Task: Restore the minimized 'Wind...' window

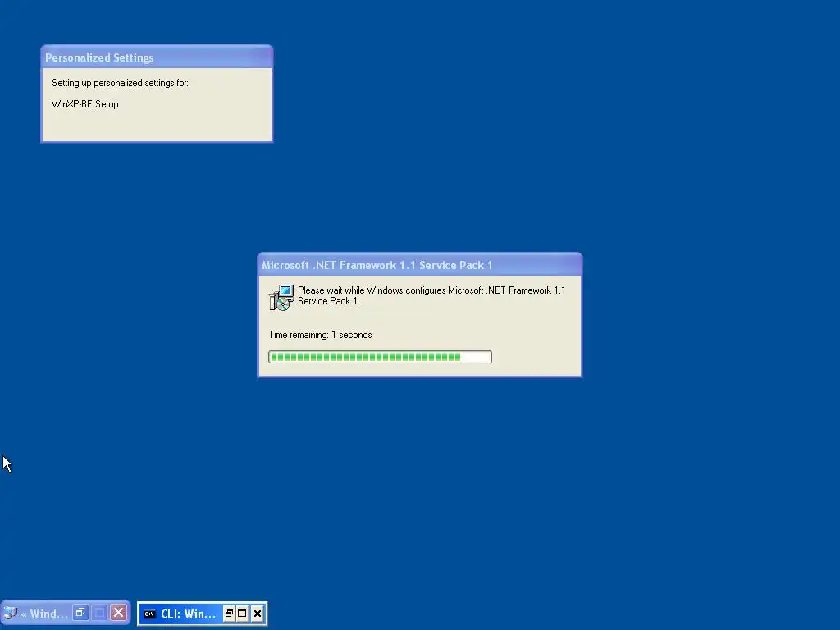Action: (80, 613)
